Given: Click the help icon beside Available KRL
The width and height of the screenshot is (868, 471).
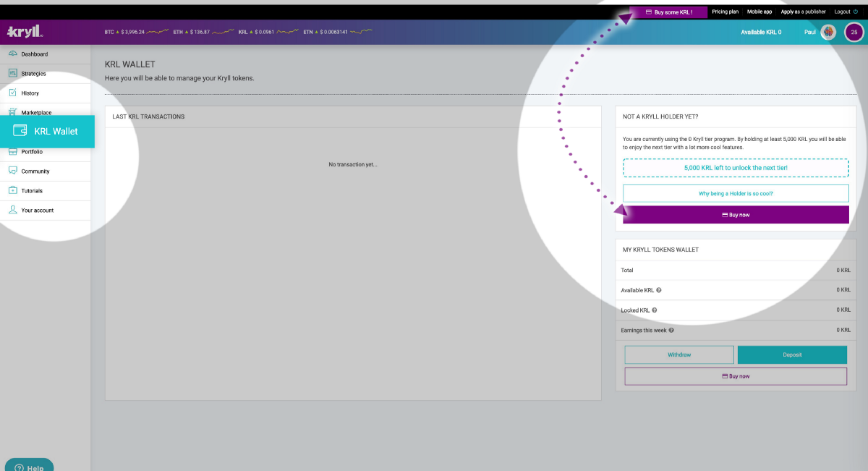Looking at the screenshot, I should coord(659,290).
